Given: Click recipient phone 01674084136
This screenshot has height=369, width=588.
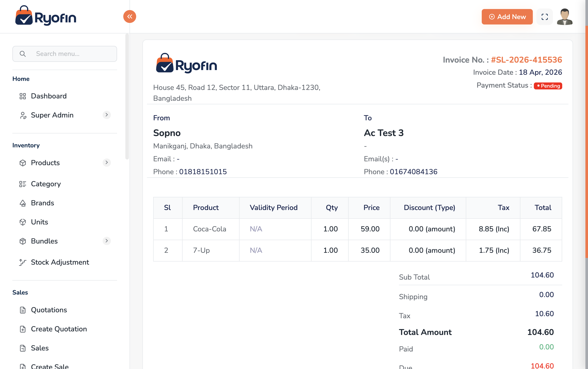Looking at the screenshot, I should click(414, 172).
